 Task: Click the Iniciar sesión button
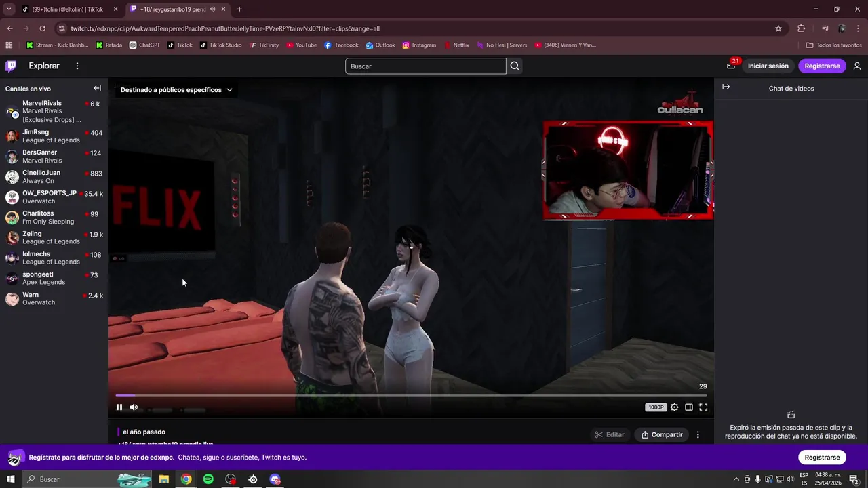(768, 66)
